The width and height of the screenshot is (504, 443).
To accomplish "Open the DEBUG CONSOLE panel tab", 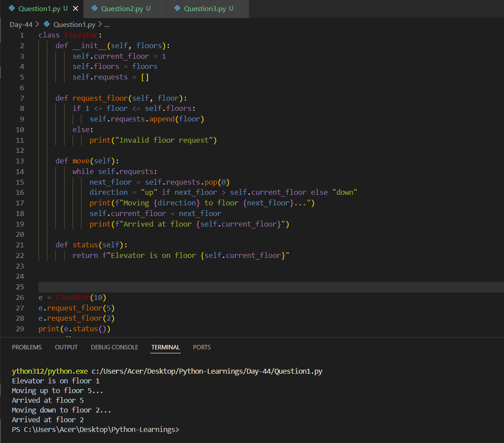I will point(115,347).
